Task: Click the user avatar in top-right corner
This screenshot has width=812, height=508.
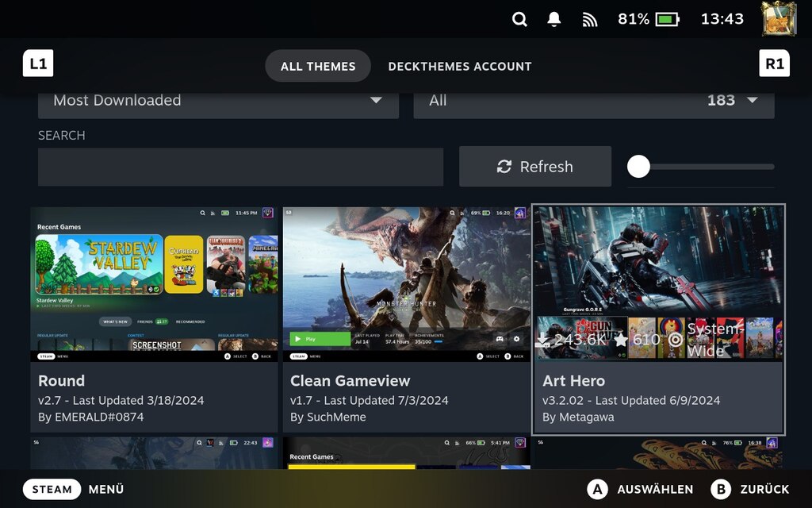Action: (x=778, y=19)
